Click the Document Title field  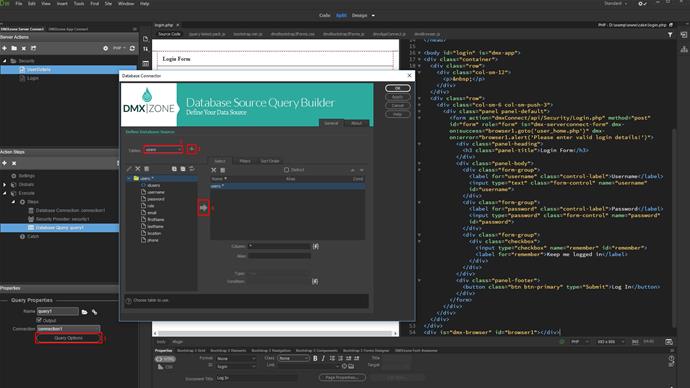pyautogui.click(x=256, y=378)
